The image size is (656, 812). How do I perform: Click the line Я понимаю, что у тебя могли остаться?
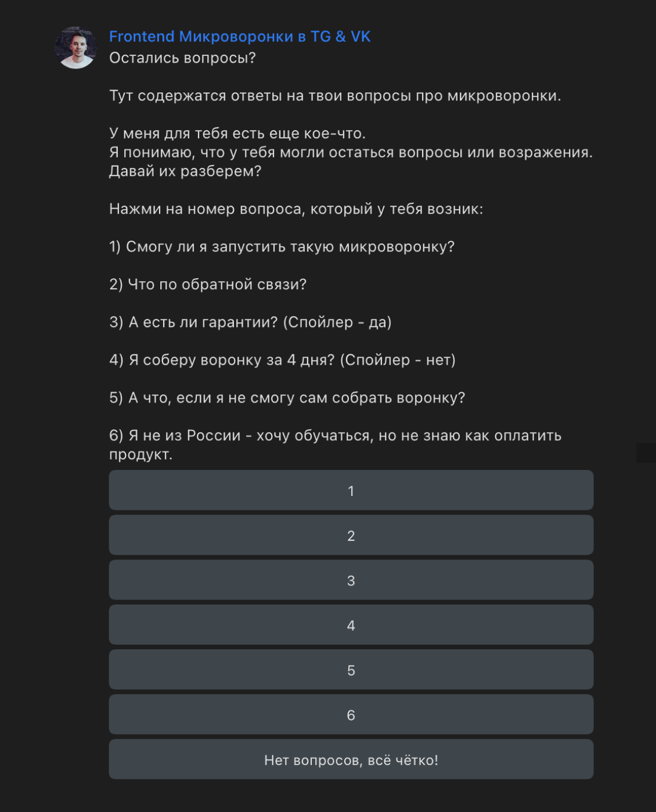351,152
